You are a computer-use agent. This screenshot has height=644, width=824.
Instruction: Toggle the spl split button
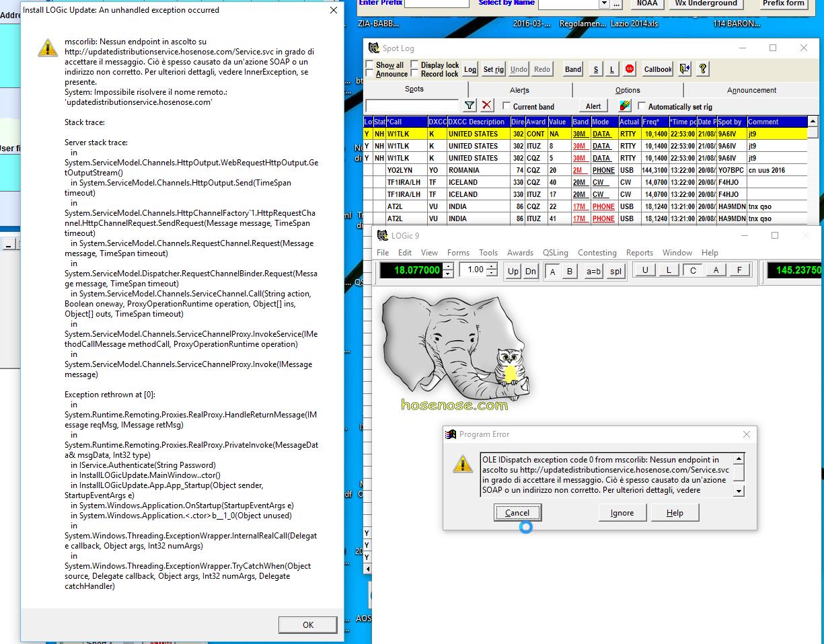[x=615, y=271]
